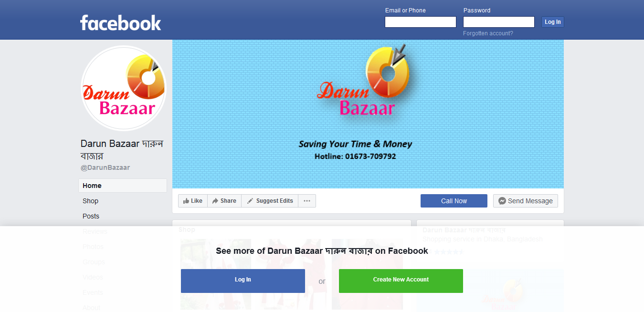Open the Darun Bazaar profile picture

coord(124,88)
